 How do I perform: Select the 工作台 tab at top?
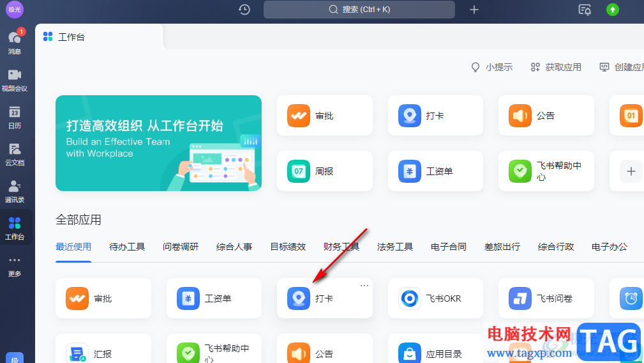click(x=99, y=37)
